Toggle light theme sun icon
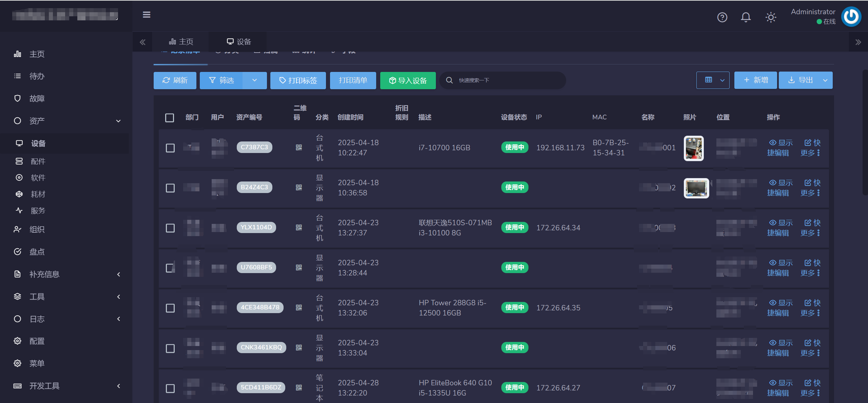 coord(771,17)
